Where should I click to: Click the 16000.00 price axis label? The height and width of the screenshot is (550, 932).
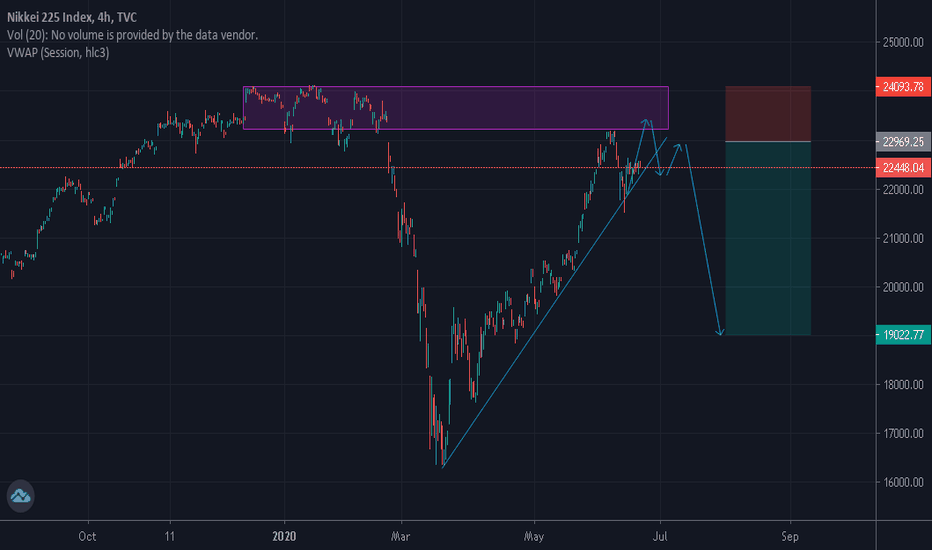click(x=903, y=482)
